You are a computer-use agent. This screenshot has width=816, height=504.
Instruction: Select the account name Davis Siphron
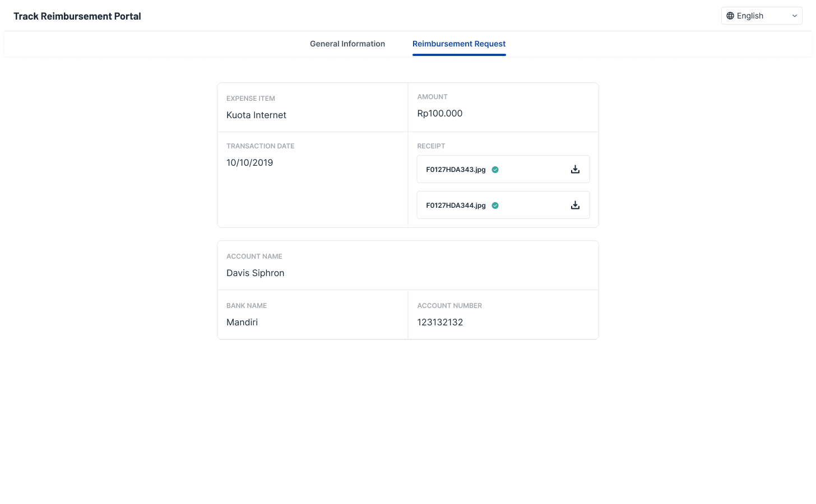[x=255, y=273]
